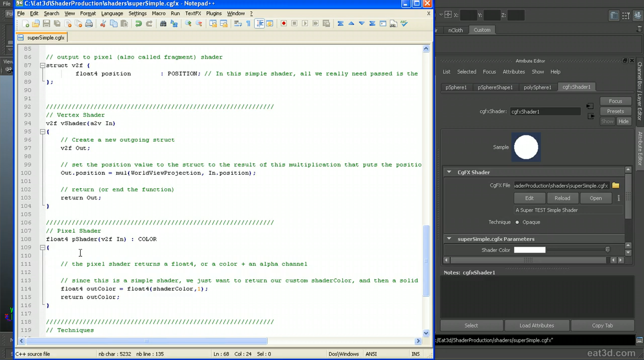Switch to the pSphereShape1 tab

point(495,87)
